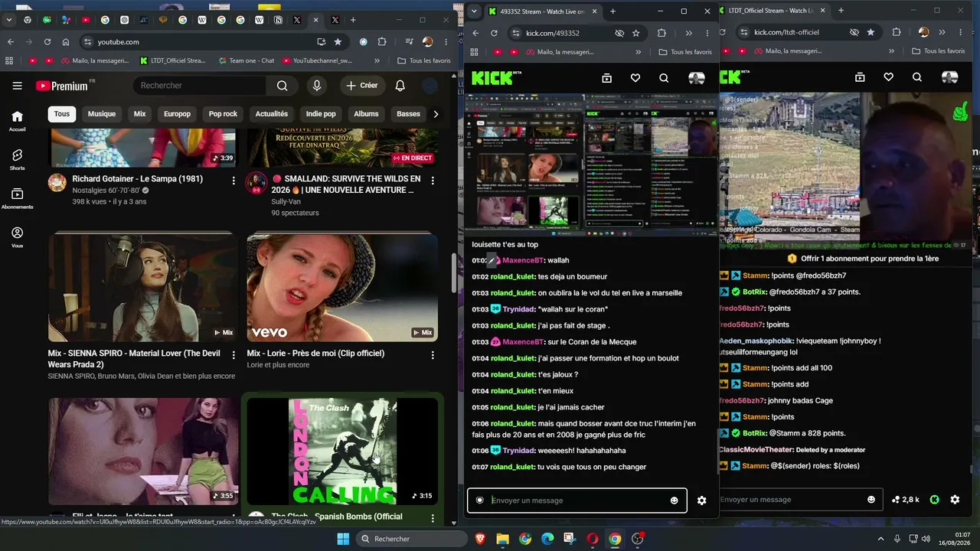Click the YouTube search magnifier button

click(282, 86)
